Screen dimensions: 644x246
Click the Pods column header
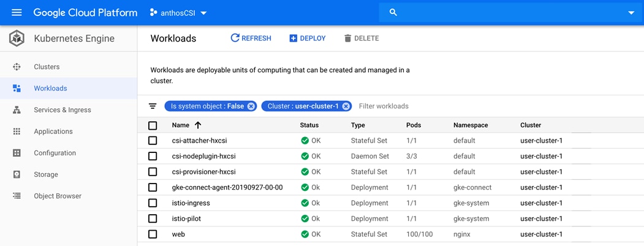pyautogui.click(x=414, y=125)
